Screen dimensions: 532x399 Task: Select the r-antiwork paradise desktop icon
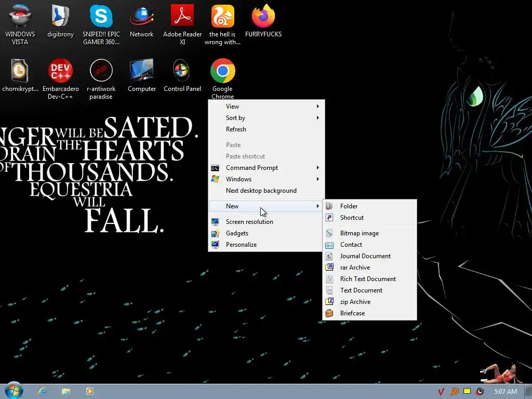point(101,79)
